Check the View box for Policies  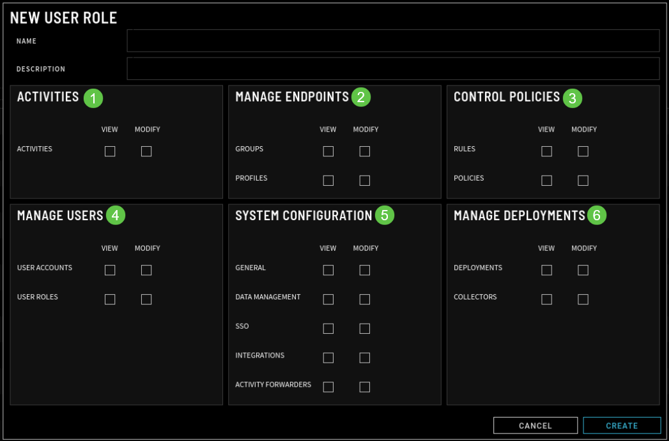coord(547,180)
